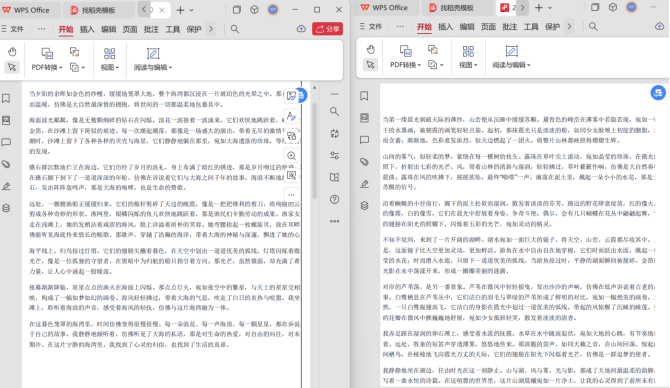The image size is (670, 388).
Task: Switch to 工具 tab in left window
Action: click(173, 29)
